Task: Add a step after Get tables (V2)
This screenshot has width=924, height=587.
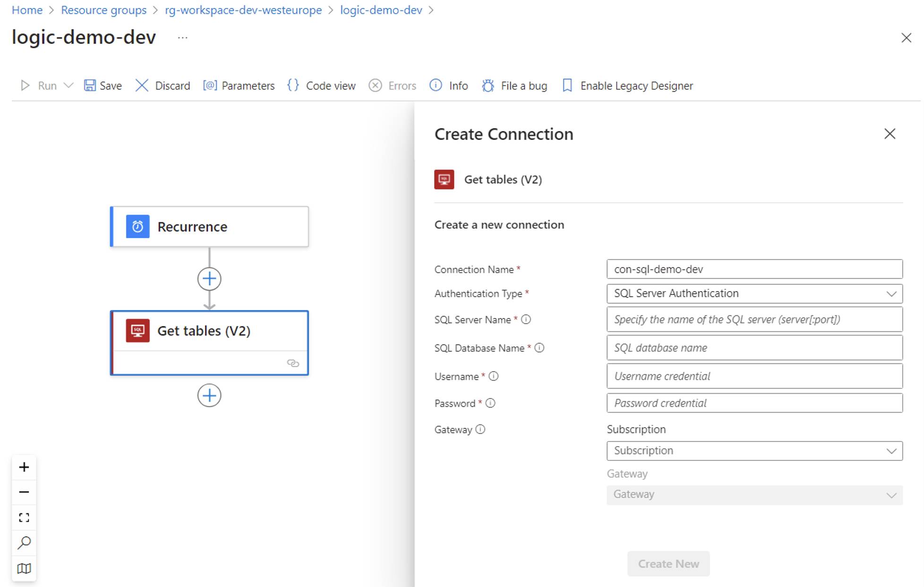Action: pos(209,396)
